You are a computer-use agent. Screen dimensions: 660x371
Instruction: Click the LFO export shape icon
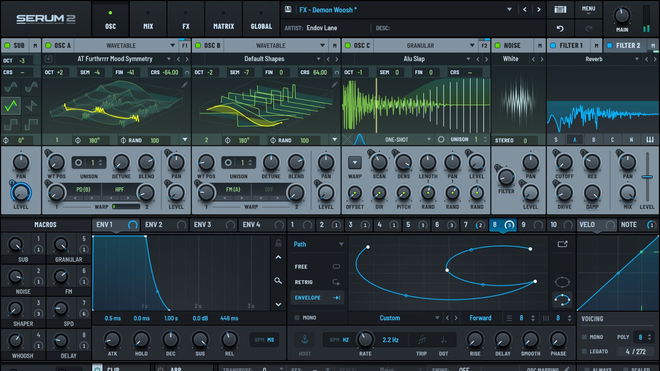point(562,244)
